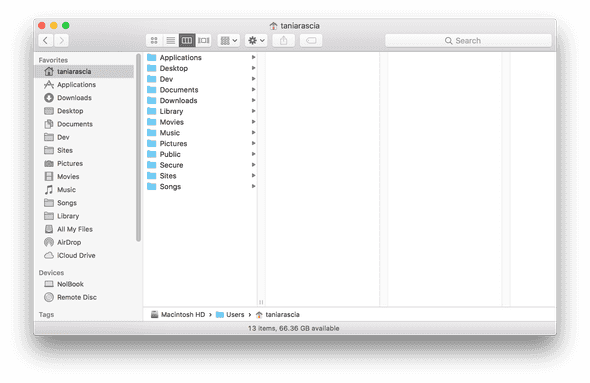The image size is (590, 383).
Task: Open Pictures in the sidebar
Action: (x=84, y=163)
